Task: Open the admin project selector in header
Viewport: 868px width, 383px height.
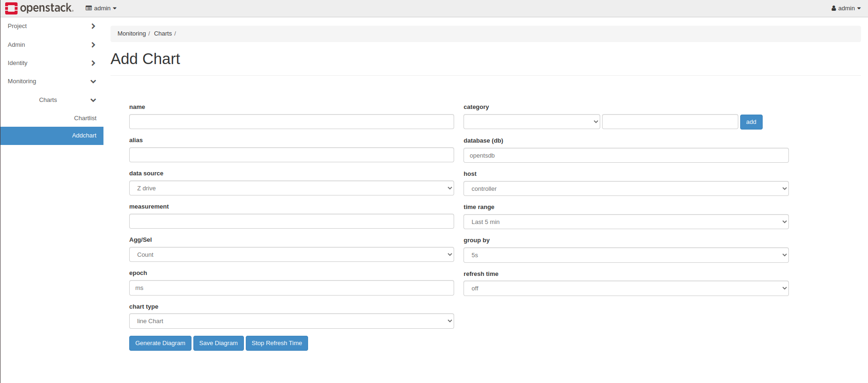Action: 101,8
